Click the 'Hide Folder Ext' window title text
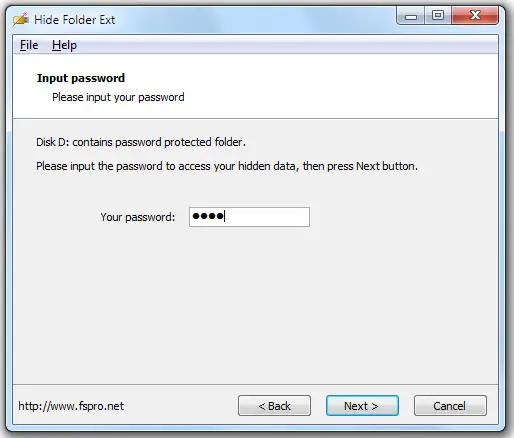Screen dimensions: 514x438 [x=75, y=20]
